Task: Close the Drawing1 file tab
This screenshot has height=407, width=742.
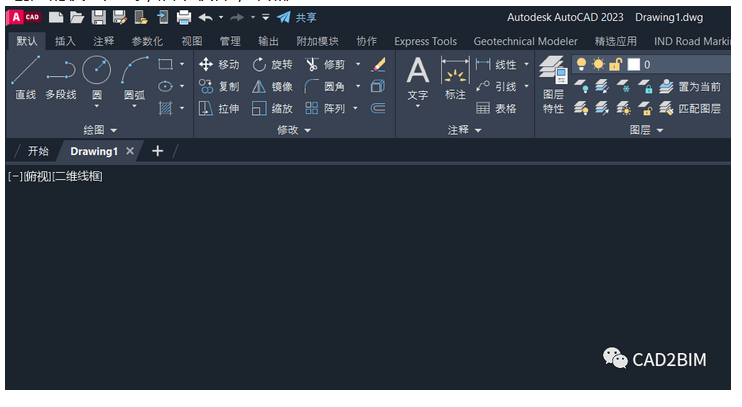Action: [x=130, y=151]
